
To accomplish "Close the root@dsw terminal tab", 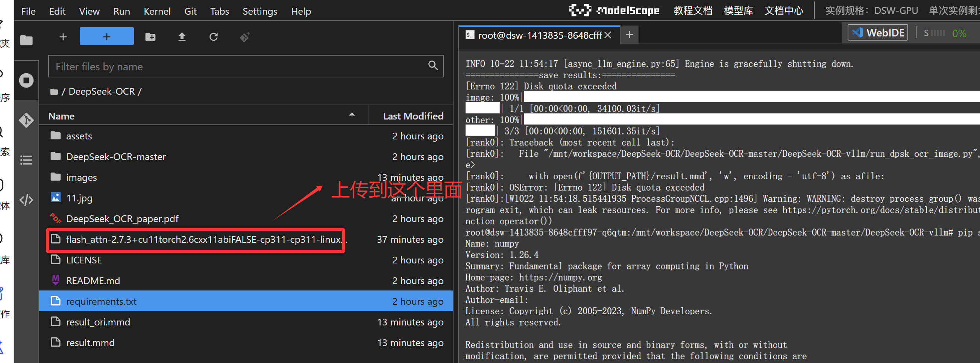I will [x=608, y=35].
